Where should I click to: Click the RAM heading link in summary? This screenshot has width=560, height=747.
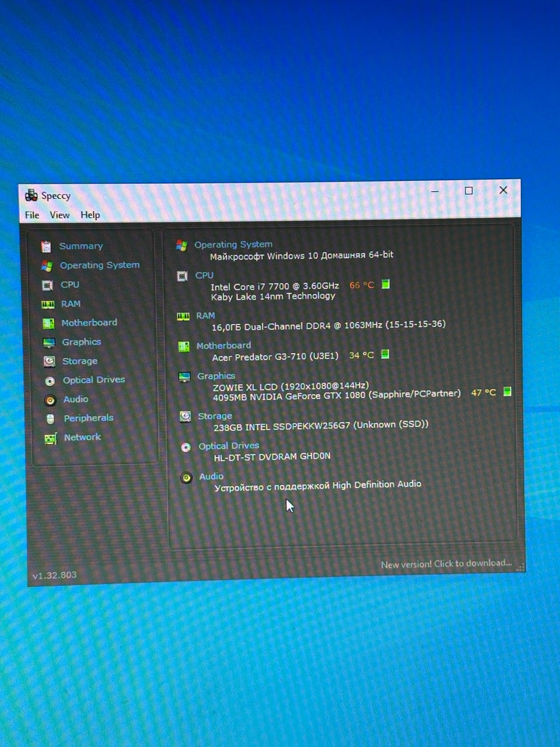coord(205,316)
